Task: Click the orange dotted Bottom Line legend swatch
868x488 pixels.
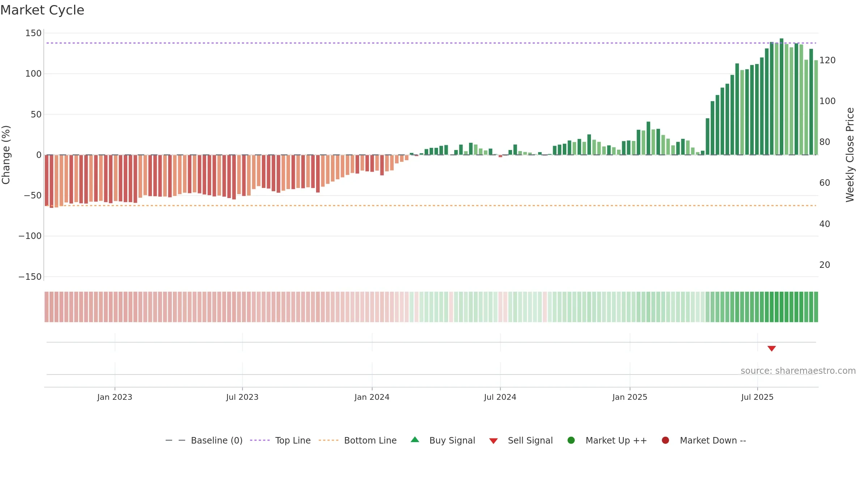Action: (329, 440)
